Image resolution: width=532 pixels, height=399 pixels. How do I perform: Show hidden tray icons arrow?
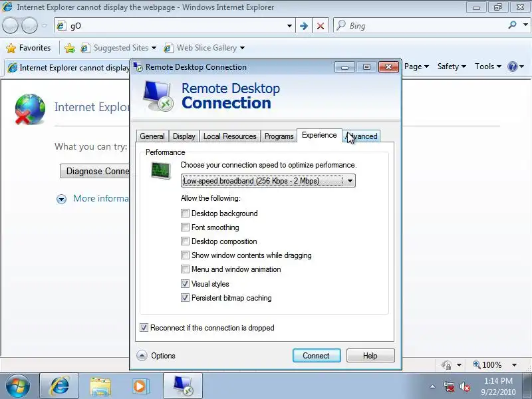click(433, 386)
